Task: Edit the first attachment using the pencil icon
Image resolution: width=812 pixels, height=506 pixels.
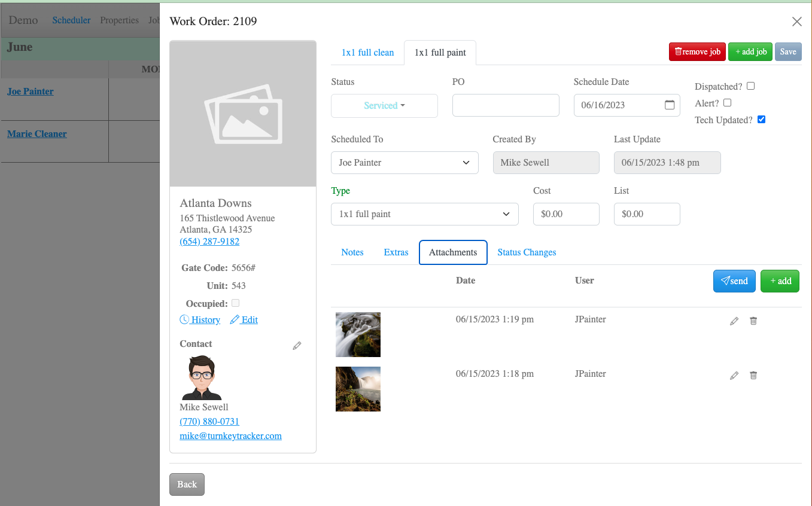Action: tap(734, 321)
